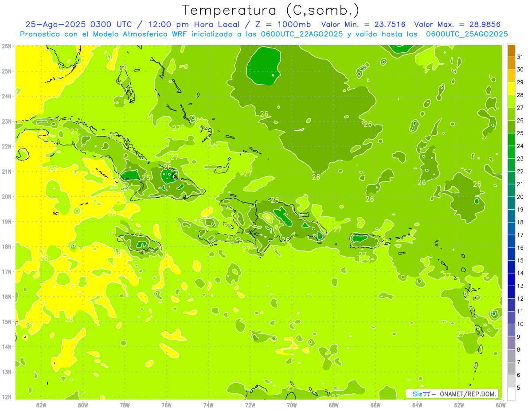Viewport: 532px width, 411px height.
Task: Click the longitude axis label "72W"
Action: pyautogui.click(x=250, y=405)
